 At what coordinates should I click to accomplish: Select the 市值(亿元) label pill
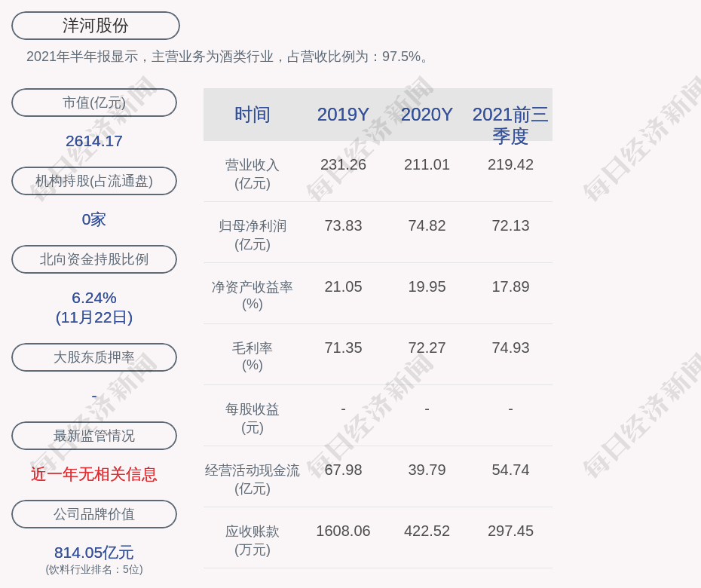[x=94, y=103]
